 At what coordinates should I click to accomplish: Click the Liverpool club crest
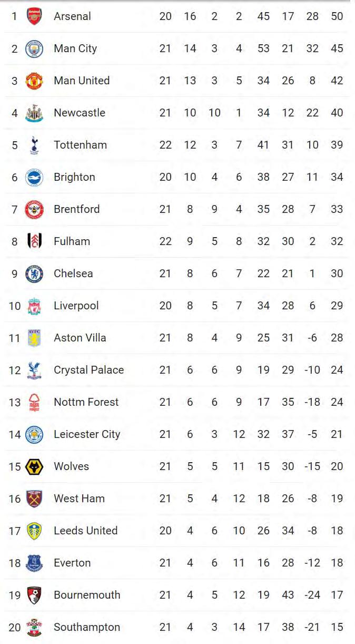pyautogui.click(x=34, y=306)
